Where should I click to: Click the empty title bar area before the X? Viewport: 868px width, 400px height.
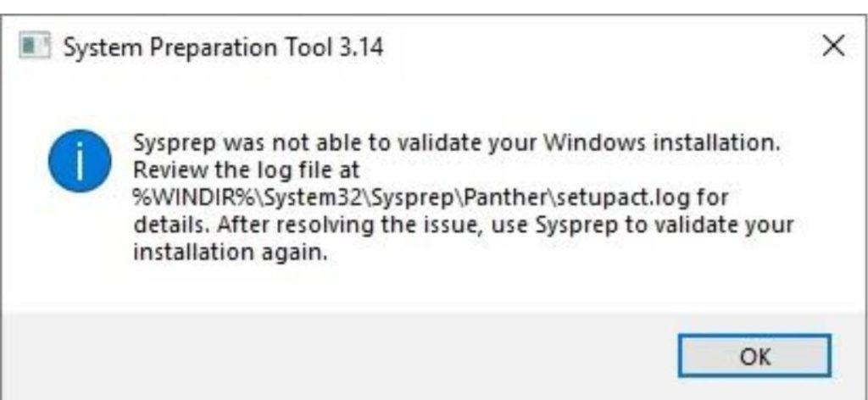[593, 47]
